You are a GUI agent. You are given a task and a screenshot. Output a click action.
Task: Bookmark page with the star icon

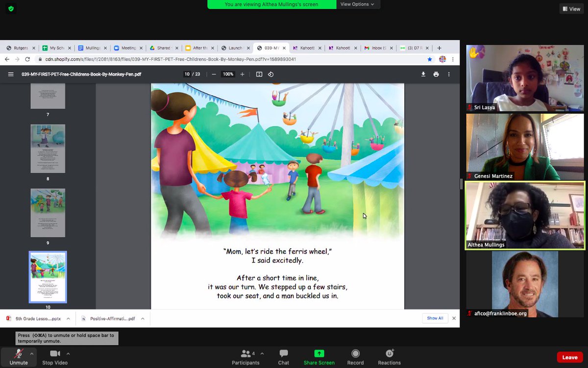pyautogui.click(x=430, y=59)
